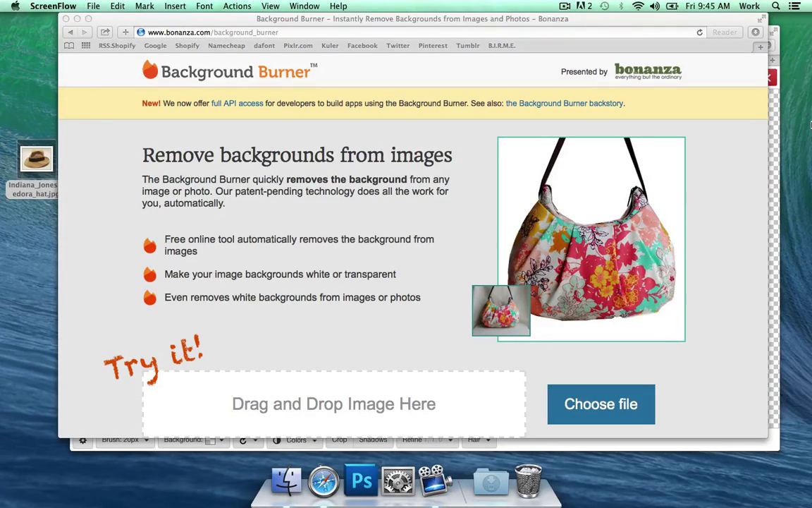Open the B.I.R.M.E. bookmark
Screen dimensions: 812x508
tap(502, 46)
